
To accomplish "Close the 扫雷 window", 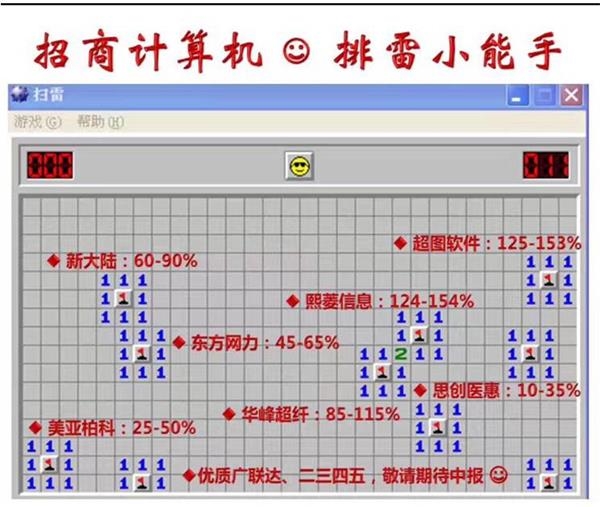I will (x=572, y=96).
